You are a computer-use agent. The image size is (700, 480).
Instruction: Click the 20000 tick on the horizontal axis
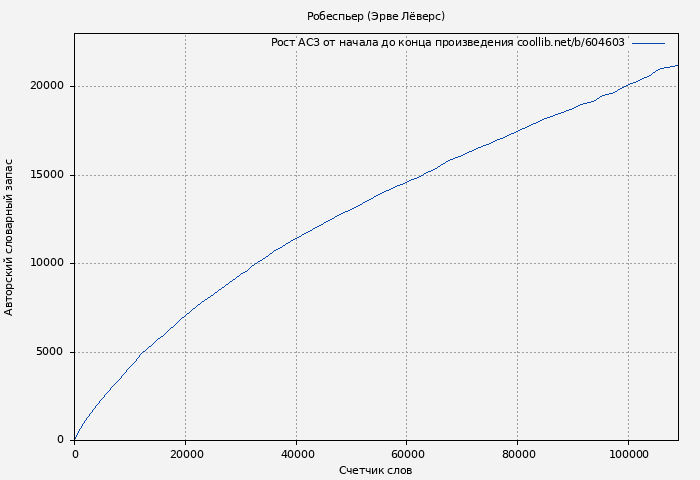point(185,454)
